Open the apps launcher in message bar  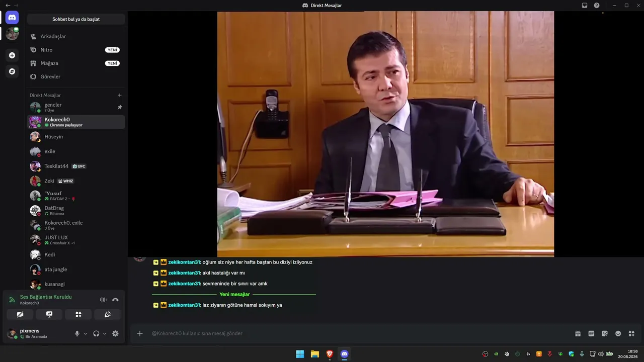point(631,333)
